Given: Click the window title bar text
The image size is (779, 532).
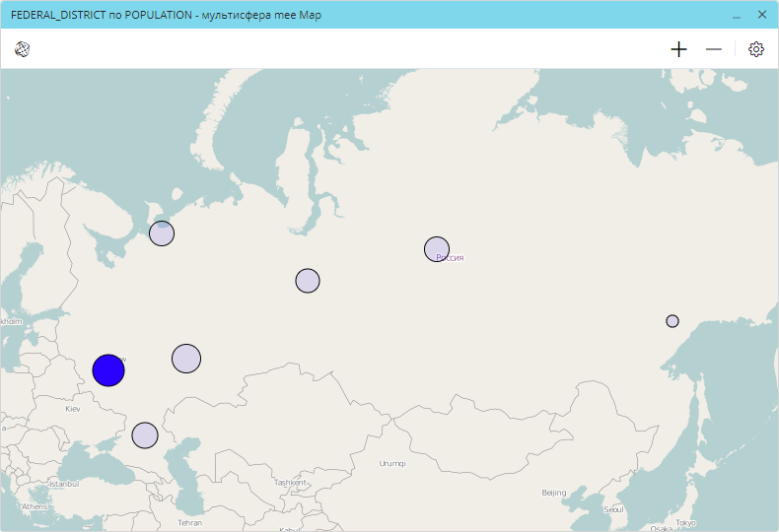Looking at the screenshot, I should [166, 16].
